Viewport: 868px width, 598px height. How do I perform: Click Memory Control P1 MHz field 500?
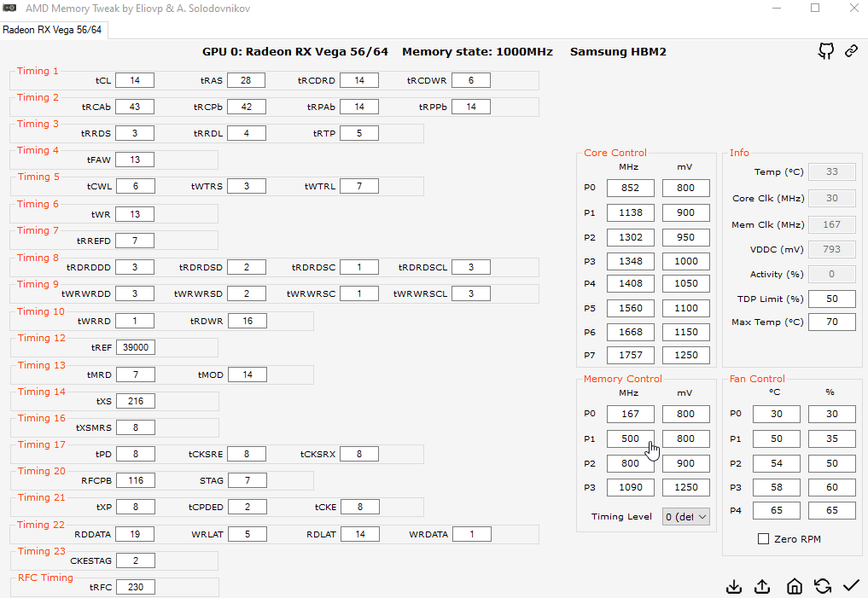631,438
